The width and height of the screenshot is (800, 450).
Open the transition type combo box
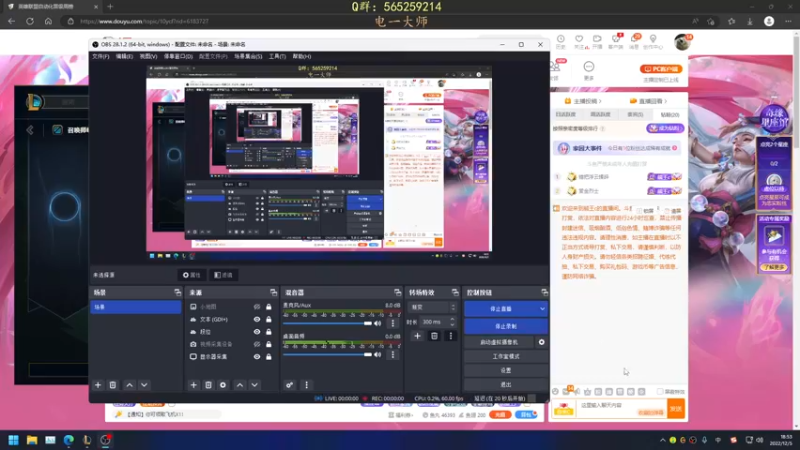pos(432,307)
